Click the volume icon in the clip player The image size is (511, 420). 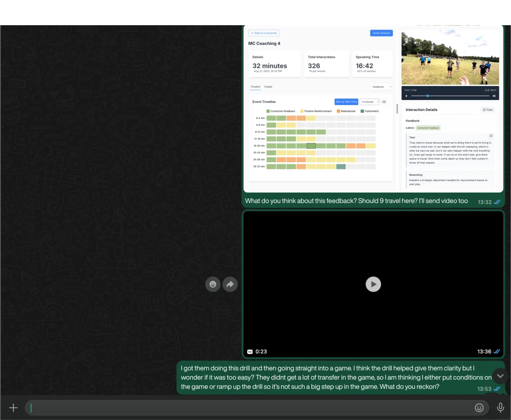494,96
